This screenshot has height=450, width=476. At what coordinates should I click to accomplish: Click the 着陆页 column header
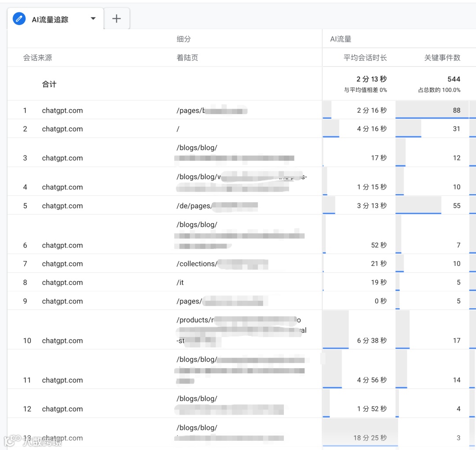pyautogui.click(x=187, y=58)
